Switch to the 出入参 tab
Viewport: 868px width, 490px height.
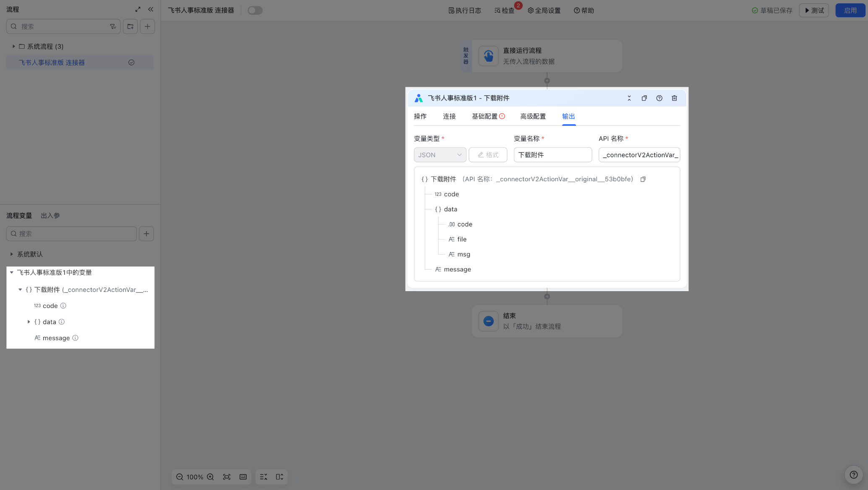[50, 216]
